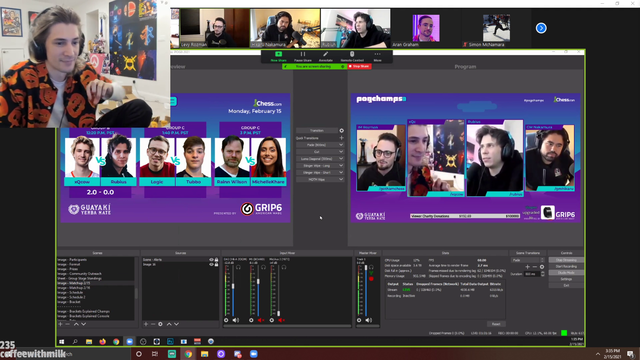This screenshot has height=360, width=640.
Task: Click the red Stop Share button
Action: [x=359, y=66]
